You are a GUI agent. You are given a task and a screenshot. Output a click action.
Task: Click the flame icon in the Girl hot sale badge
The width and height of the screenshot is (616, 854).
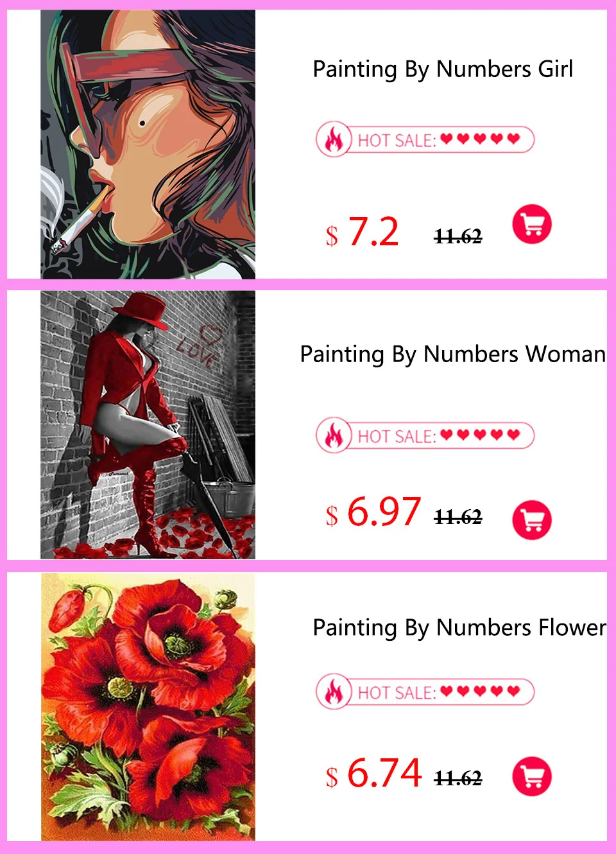click(334, 139)
